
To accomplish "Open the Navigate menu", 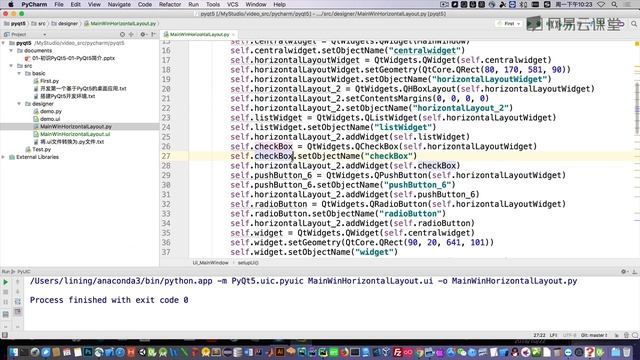I will [119, 4].
